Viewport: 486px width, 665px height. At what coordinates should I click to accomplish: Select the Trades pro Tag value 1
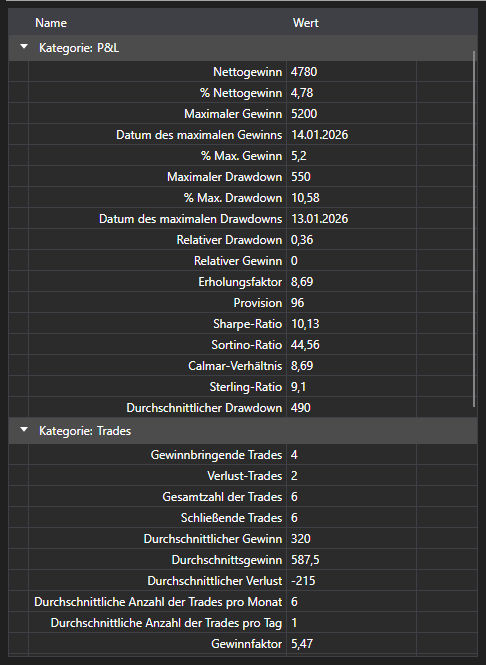pyautogui.click(x=294, y=623)
